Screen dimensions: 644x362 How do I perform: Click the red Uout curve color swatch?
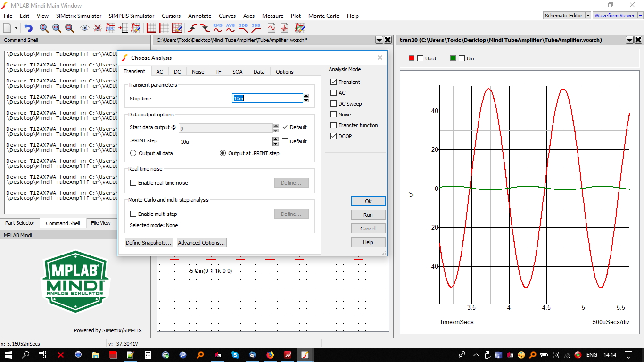point(412,58)
